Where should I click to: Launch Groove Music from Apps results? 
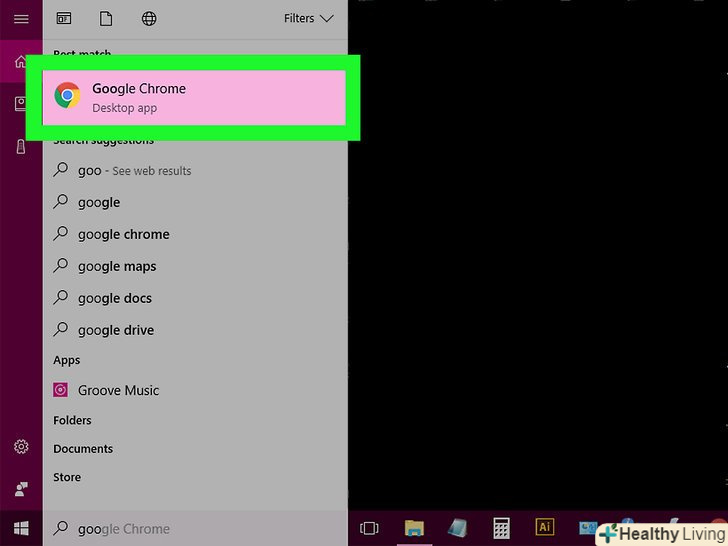tap(118, 390)
